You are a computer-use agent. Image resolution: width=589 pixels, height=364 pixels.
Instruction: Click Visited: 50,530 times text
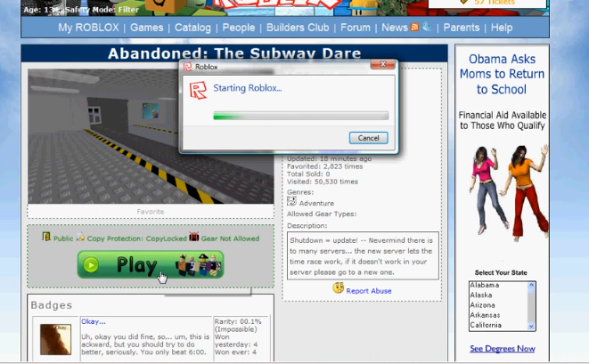(323, 182)
